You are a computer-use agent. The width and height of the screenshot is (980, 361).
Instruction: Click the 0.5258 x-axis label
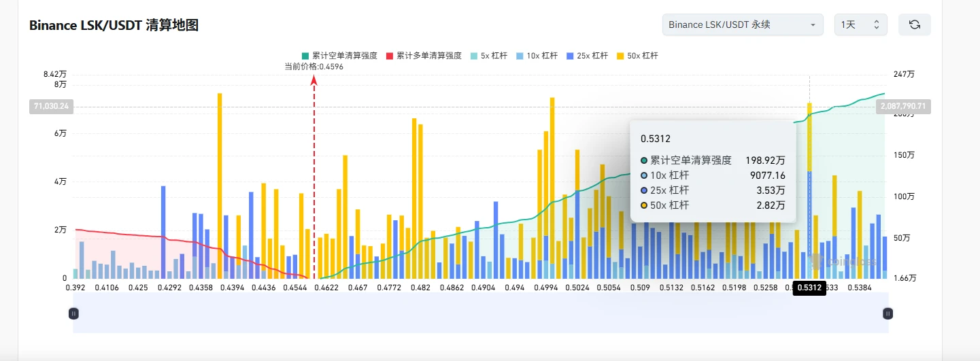tap(764, 288)
